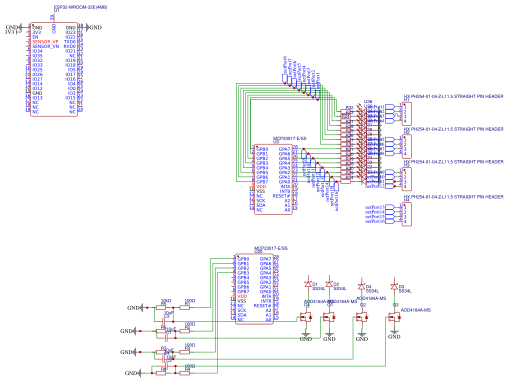Click the 3V3 power label on ESP32
Screen dimensions: 509x382
pyautogui.click(x=10, y=32)
